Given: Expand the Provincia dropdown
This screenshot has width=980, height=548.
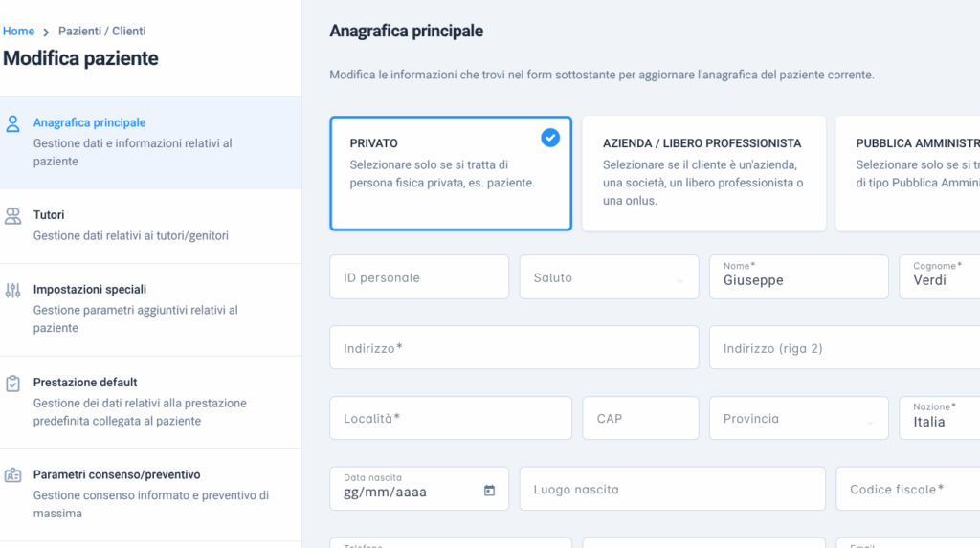Looking at the screenshot, I should 799,418.
